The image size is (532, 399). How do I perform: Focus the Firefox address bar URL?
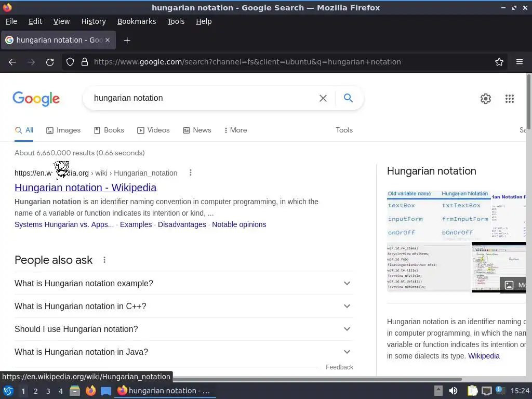point(247,62)
